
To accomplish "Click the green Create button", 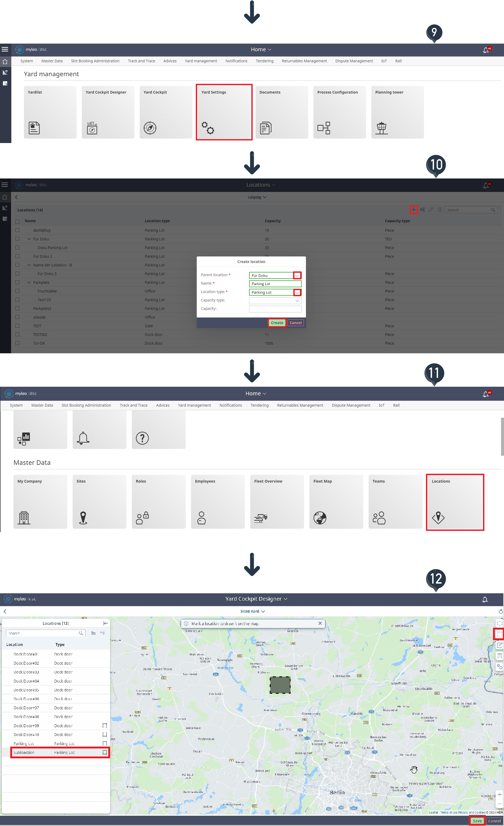I will coord(277,323).
